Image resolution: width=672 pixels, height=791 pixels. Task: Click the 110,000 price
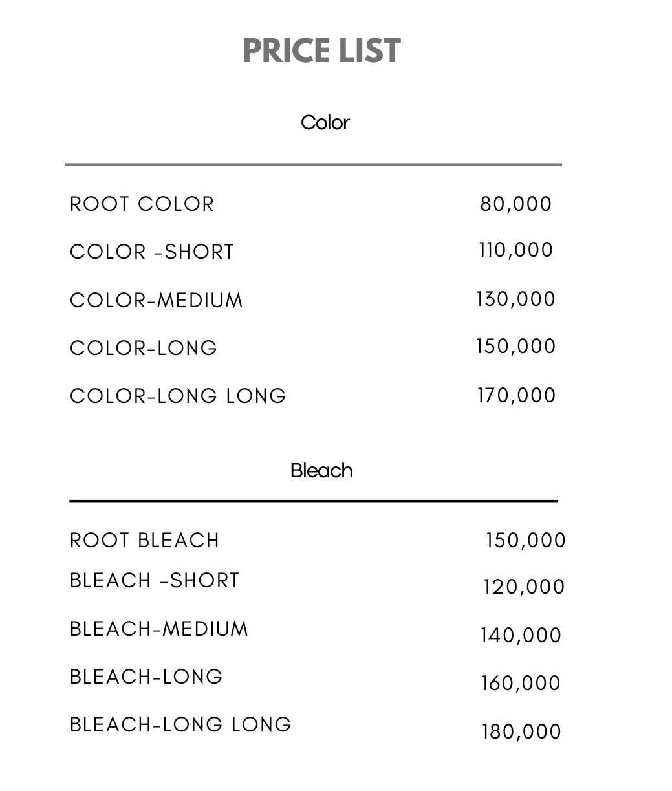pos(516,250)
